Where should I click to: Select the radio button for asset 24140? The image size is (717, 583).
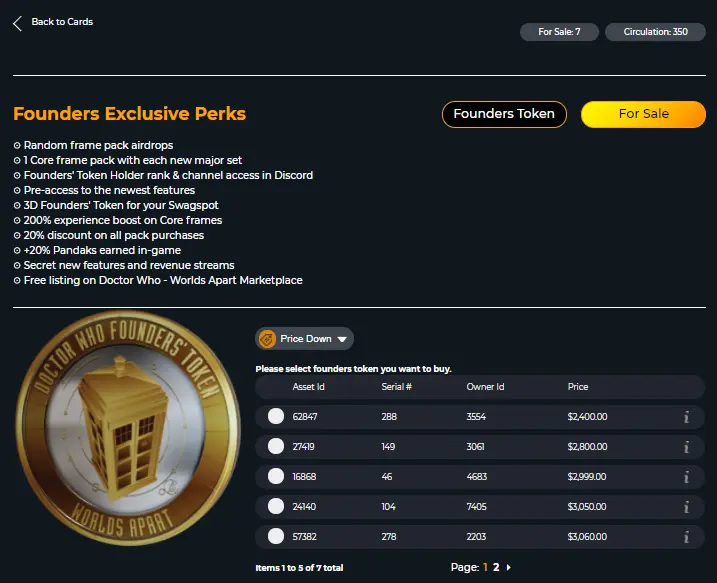(x=276, y=506)
